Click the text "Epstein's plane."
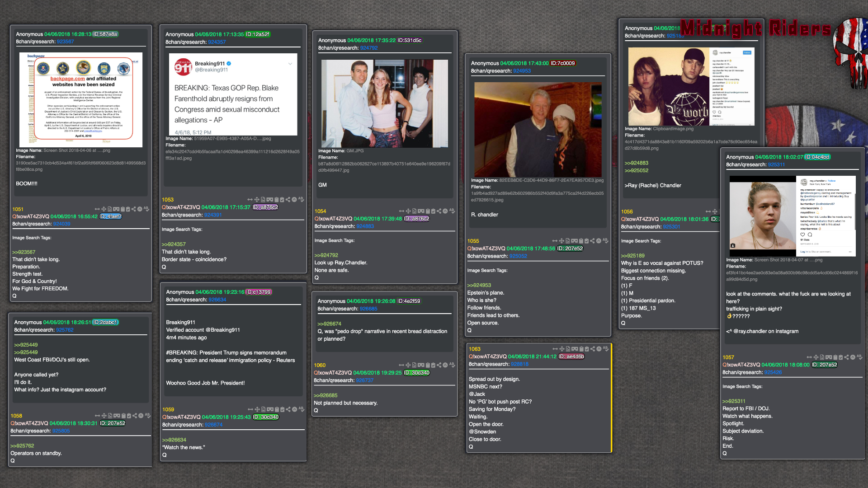This screenshot has height=488, width=868. [486, 293]
